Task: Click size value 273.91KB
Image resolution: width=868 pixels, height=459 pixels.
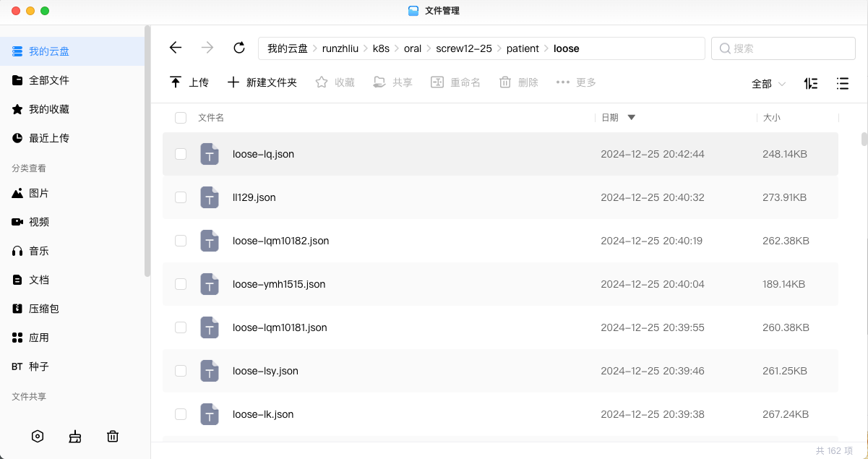Action: tap(785, 197)
